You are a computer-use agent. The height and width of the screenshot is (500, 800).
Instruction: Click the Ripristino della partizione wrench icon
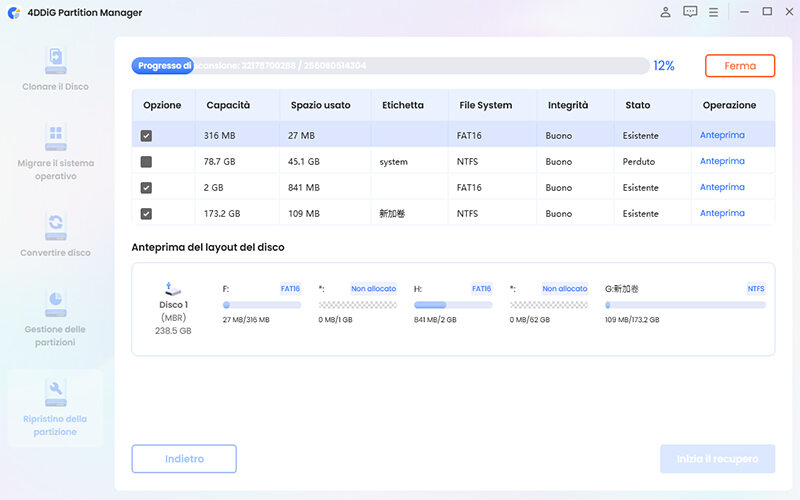(55, 388)
